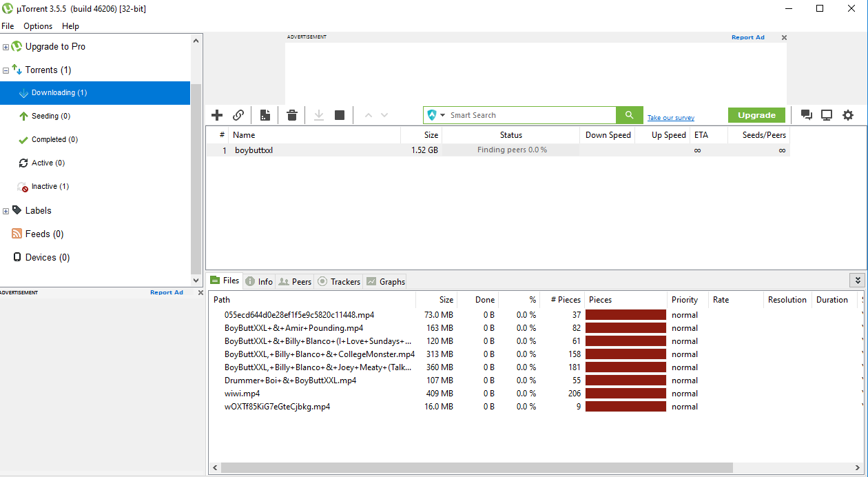Open uTorrent preferences gear
Image resolution: width=868 pixels, height=477 pixels.
coord(848,115)
